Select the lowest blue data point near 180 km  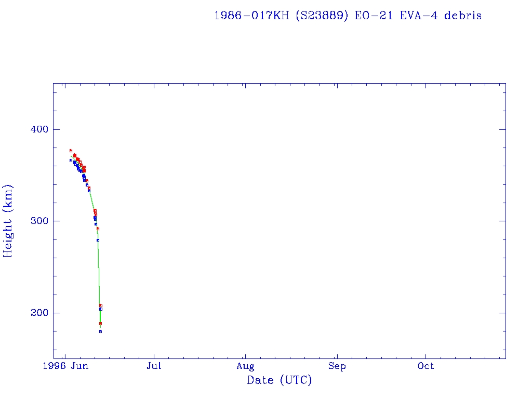100,331
